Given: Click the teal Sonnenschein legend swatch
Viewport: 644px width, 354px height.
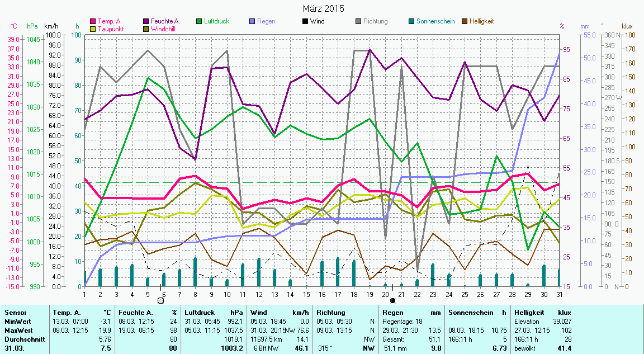Looking at the screenshot, I should tap(411, 22).
